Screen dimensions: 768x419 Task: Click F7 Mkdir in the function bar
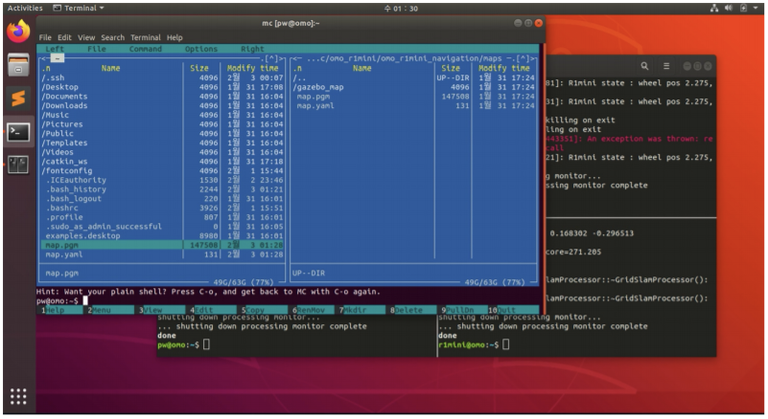pos(362,310)
